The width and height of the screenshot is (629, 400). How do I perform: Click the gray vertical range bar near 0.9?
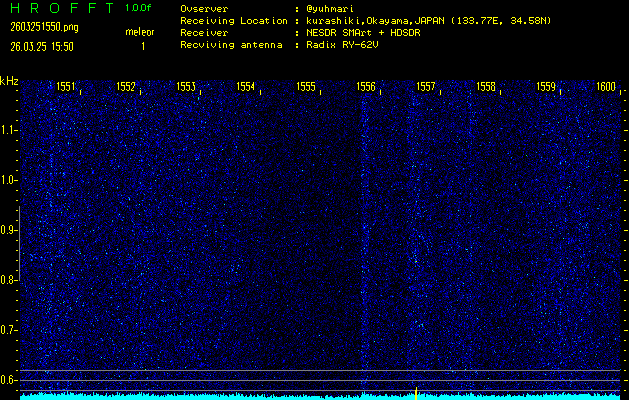(x=19, y=243)
